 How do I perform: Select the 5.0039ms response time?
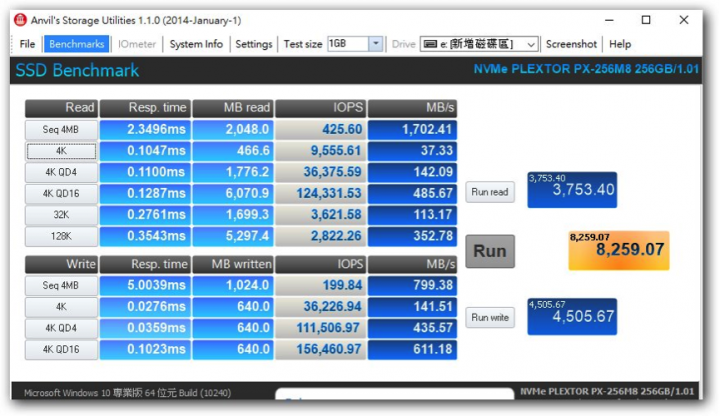[x=145, y=285]
